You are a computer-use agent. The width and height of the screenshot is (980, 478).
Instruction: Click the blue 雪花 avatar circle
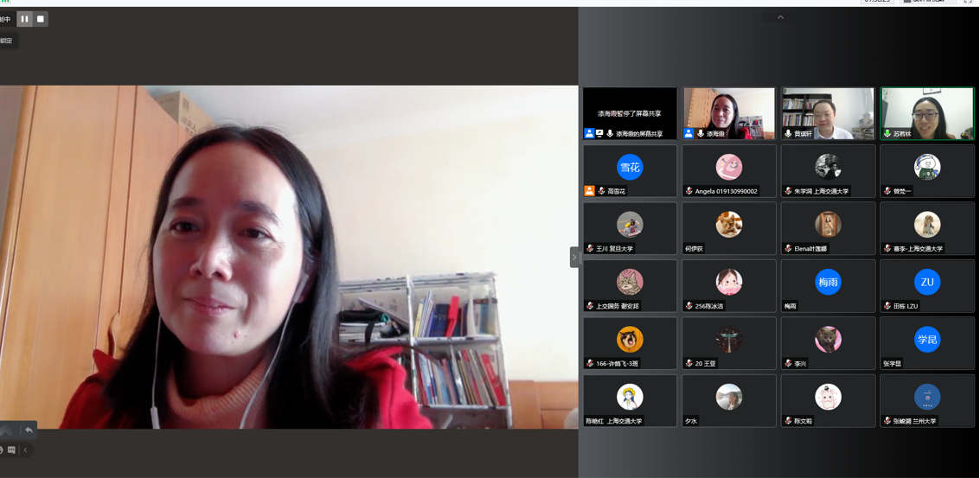(x=630, y=167)
